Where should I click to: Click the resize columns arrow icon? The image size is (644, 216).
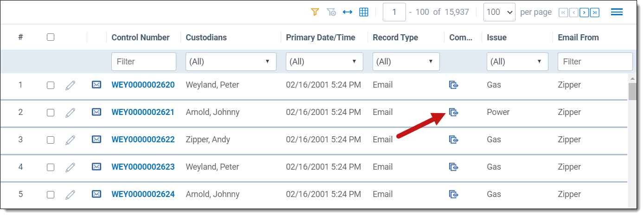coord(348,13)
